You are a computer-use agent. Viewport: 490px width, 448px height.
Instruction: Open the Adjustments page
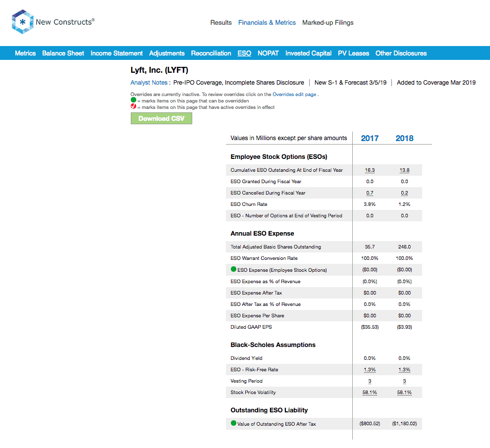pos(167,53)
